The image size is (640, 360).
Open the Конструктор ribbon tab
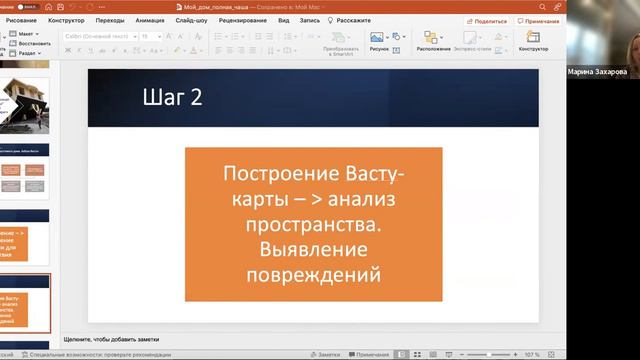(66, 20)
